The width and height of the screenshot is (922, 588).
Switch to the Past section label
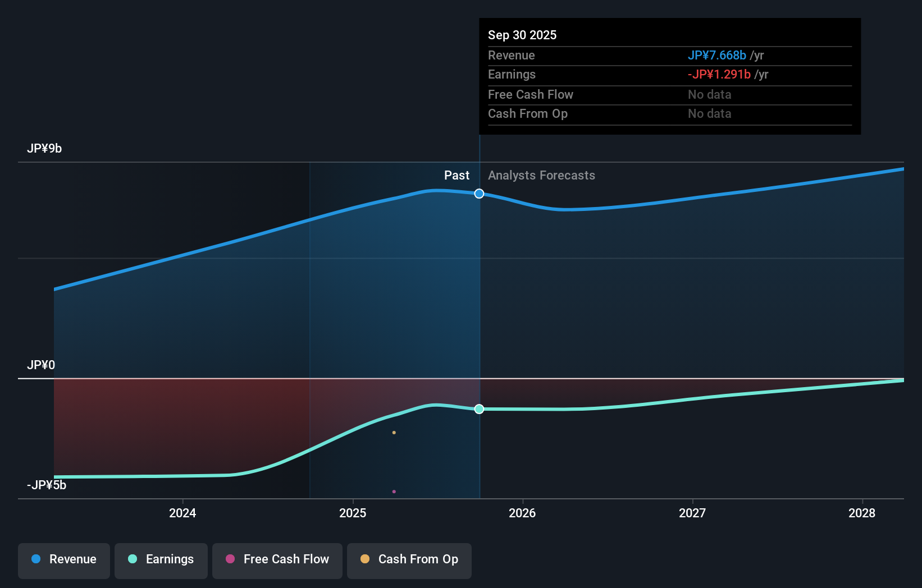(x=457, y=175)
